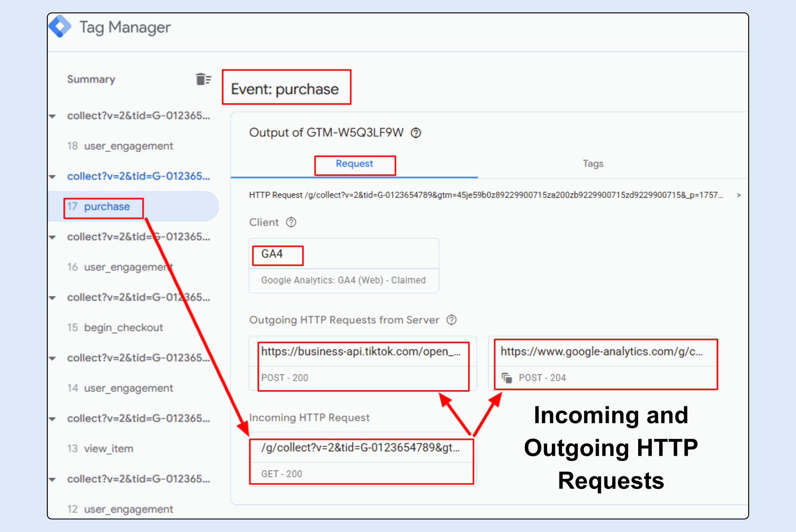Image resolution: width=796 pixels, height=532 pixels.
Task: Switch to the Request tab
Action: (354, 164)
